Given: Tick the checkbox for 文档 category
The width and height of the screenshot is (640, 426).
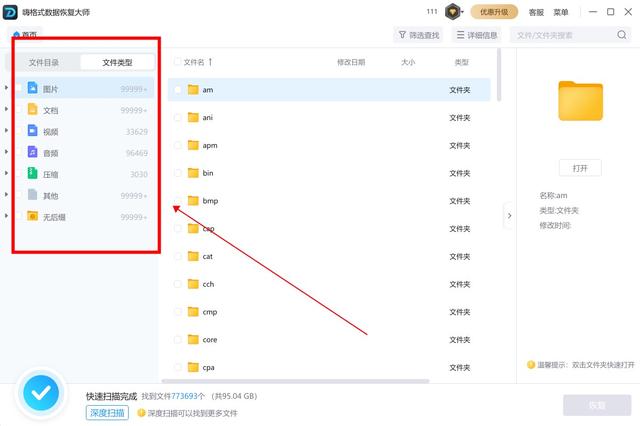Looking at the screenshot, I should point(19,109).
